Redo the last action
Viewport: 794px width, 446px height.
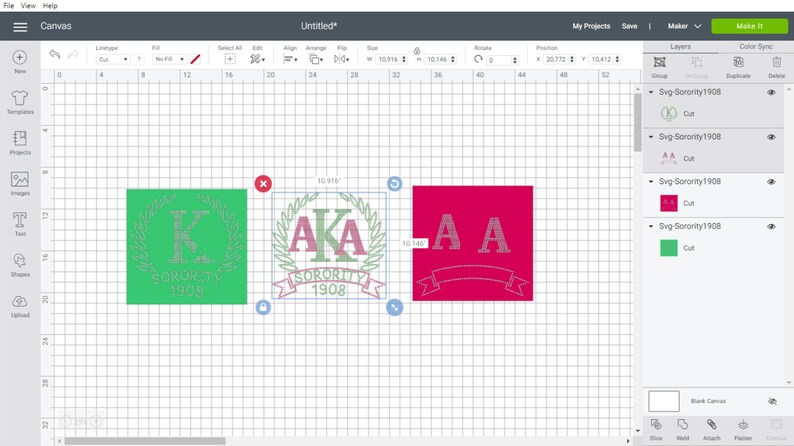tap(73, 54)
